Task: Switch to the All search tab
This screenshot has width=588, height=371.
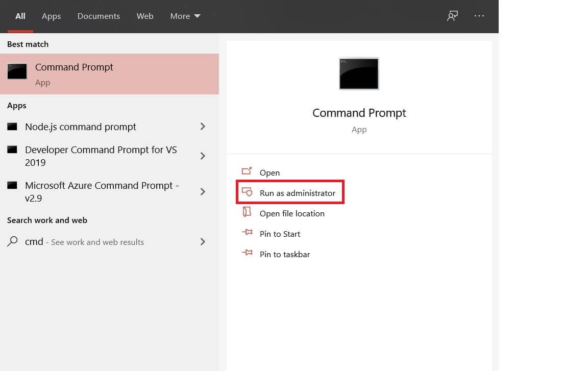Action: (20, 16)
